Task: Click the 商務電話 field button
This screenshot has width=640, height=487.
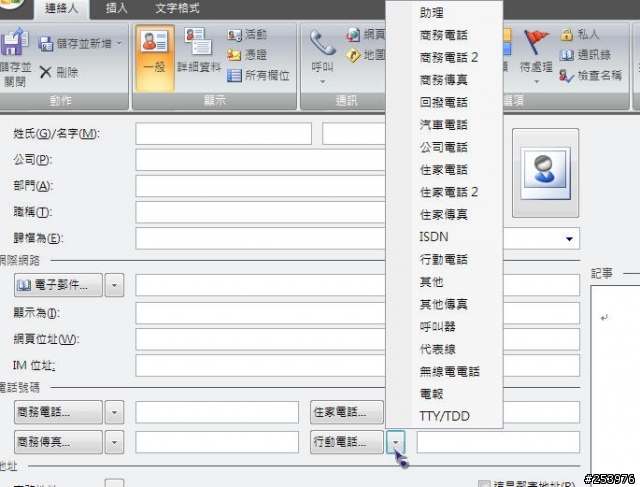Action: tap(58, 412)
